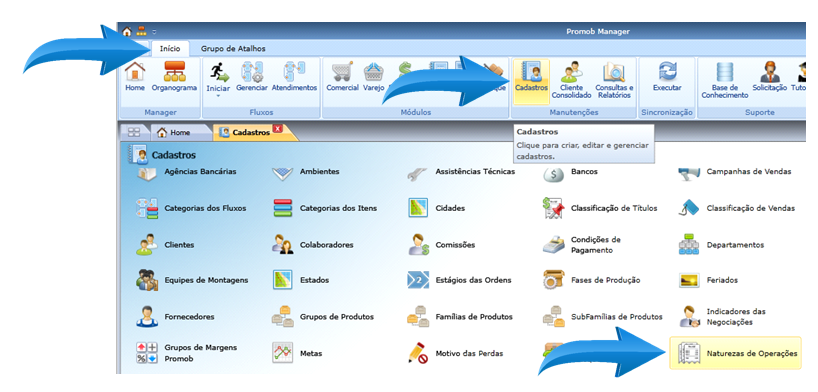Open Consultas e Relatórios icon
The width and height of the screenshot is (818, 392).
615,81
